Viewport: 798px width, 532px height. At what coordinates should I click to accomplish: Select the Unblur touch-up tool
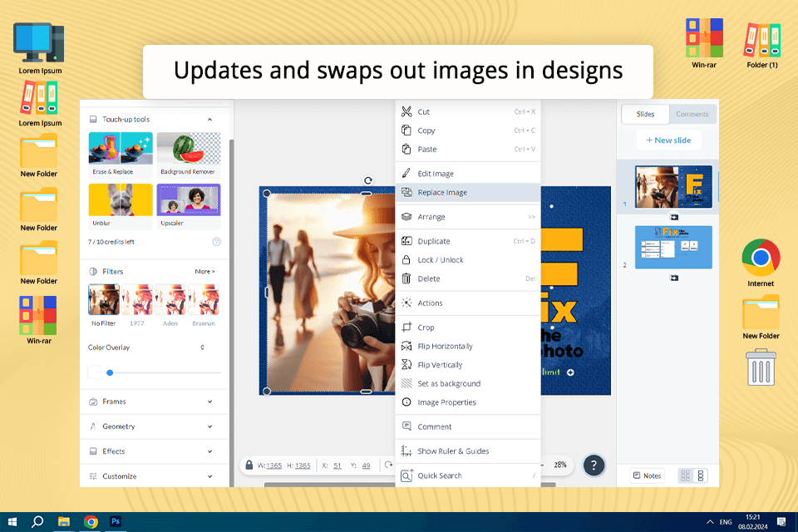click(x=120, y=205)
